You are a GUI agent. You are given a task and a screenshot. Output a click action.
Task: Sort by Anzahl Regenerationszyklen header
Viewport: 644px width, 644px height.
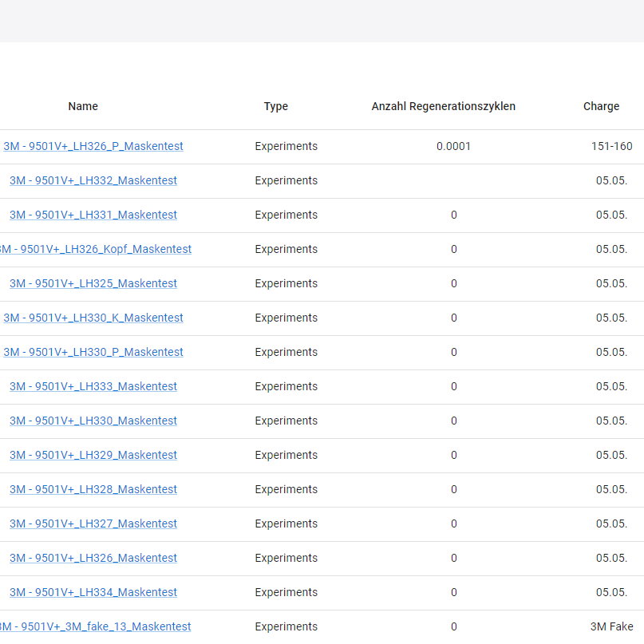point(443,106)
